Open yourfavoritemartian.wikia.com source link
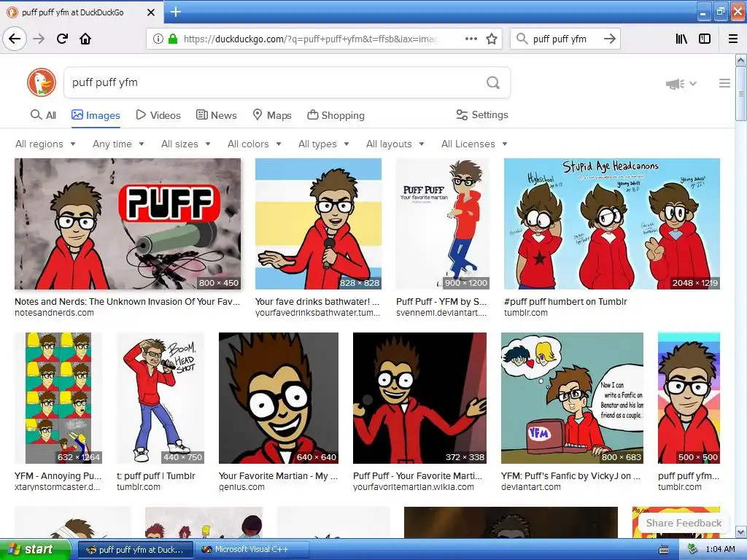This screenshot has height=560, width=747. pyautogui.click(x=414, y=487)
